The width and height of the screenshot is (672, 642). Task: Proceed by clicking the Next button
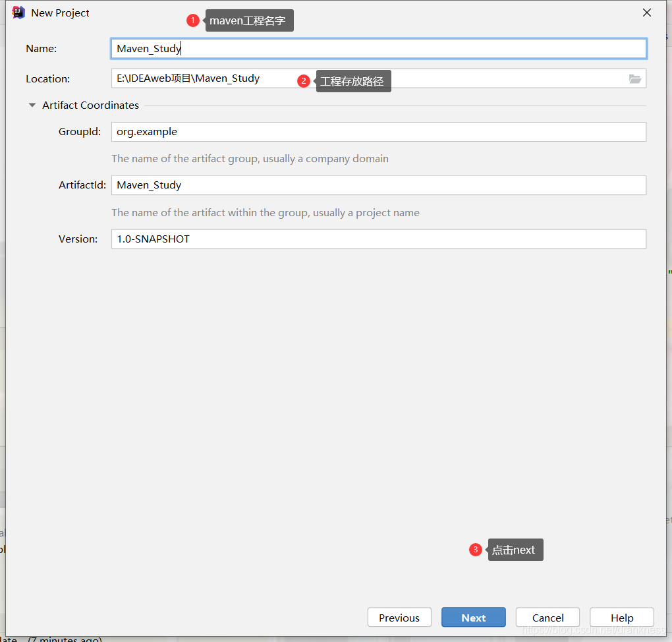coord(473,617)
